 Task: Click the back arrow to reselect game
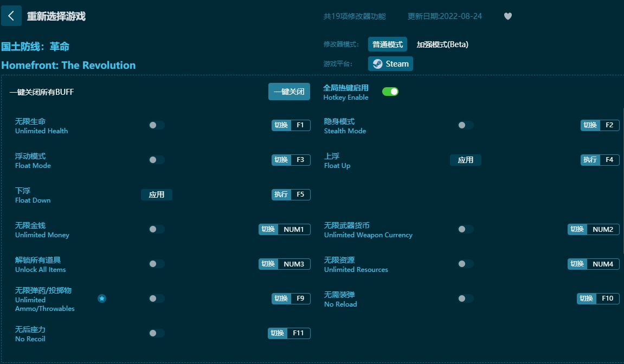(11, 16)
